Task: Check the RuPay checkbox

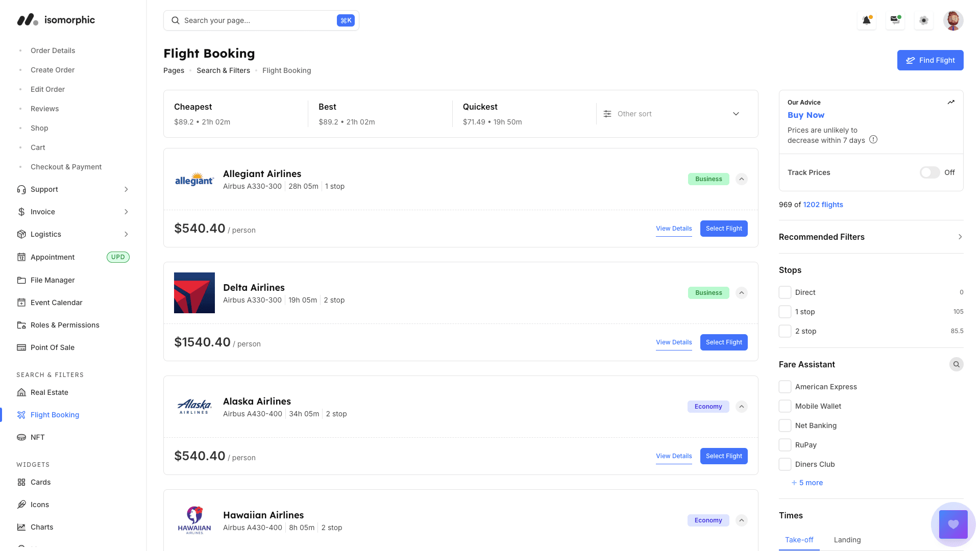Action: point(785,445)
